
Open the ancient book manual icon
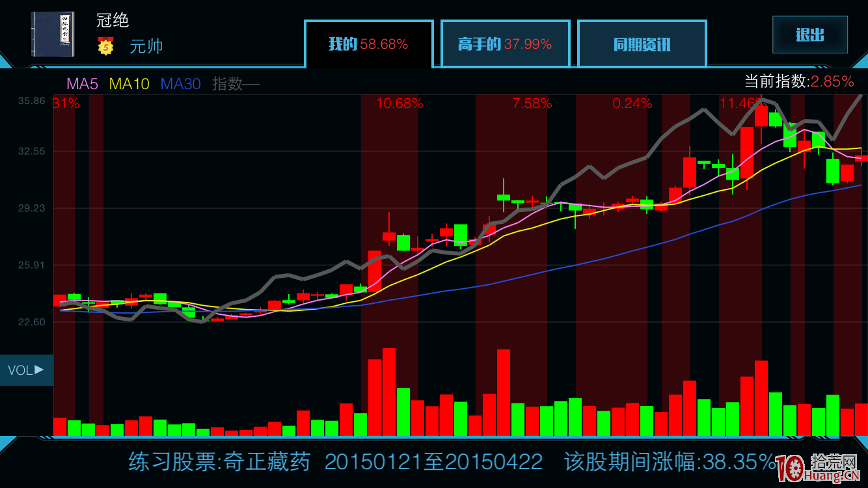(53, 34)
